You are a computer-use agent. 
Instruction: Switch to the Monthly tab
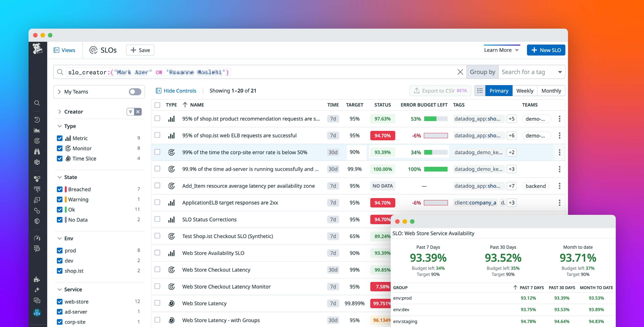click(x=551, y=90)
